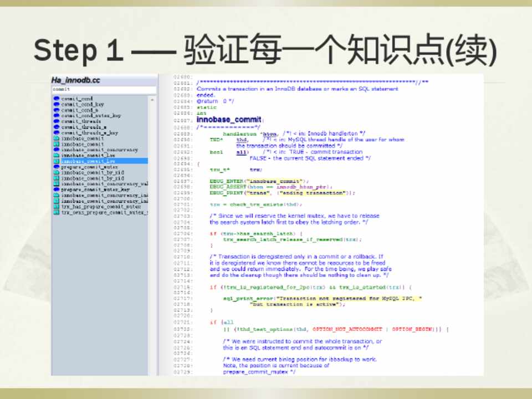
Task: Click the icon next to commit_cond_key
Action: click(56, 104)
